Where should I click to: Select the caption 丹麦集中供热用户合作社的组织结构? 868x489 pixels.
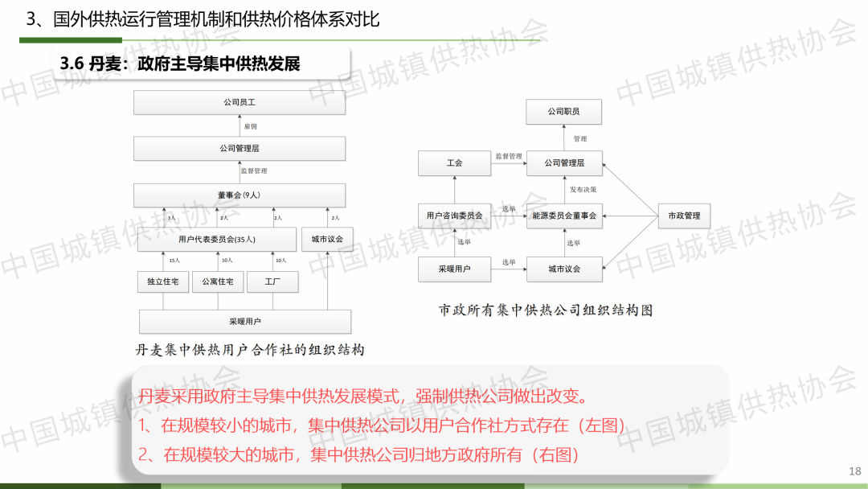(250, 351)
